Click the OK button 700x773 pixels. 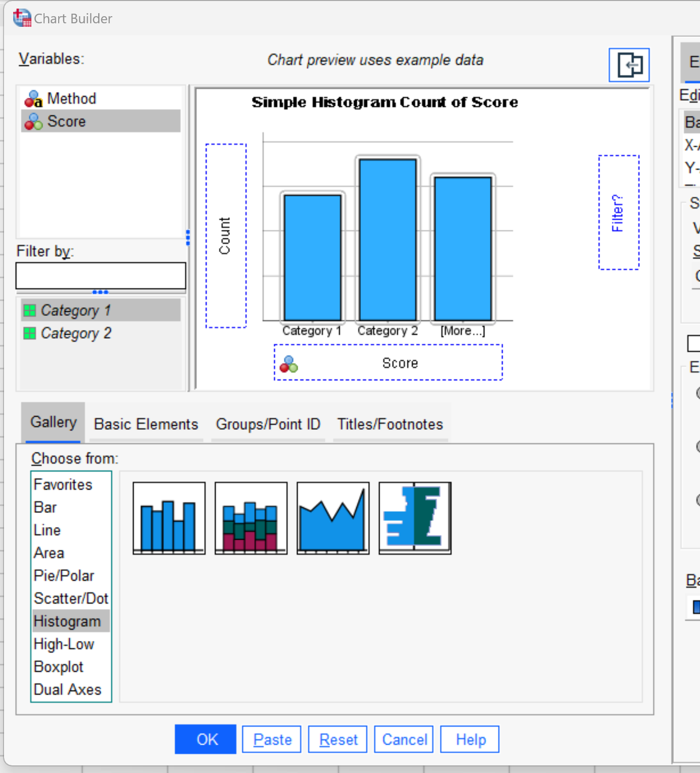tap(205, 739)
